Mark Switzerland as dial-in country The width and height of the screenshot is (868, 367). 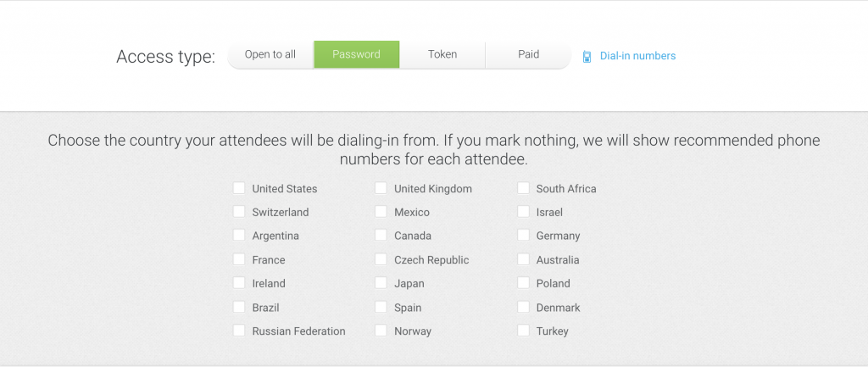[x=238, y=211]
